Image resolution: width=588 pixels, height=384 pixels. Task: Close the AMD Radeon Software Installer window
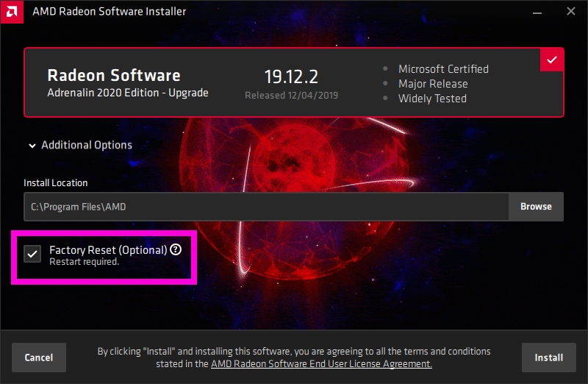coord(571,11)
